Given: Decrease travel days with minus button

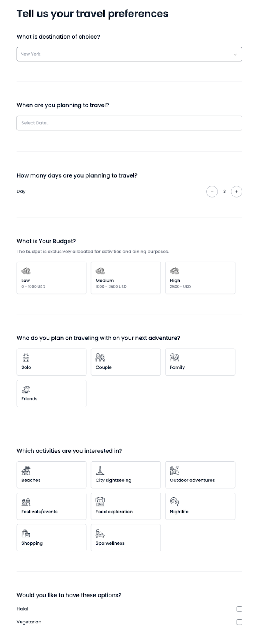Looking at the screenshot, I should pyautogui.click(x=212, y=192).
